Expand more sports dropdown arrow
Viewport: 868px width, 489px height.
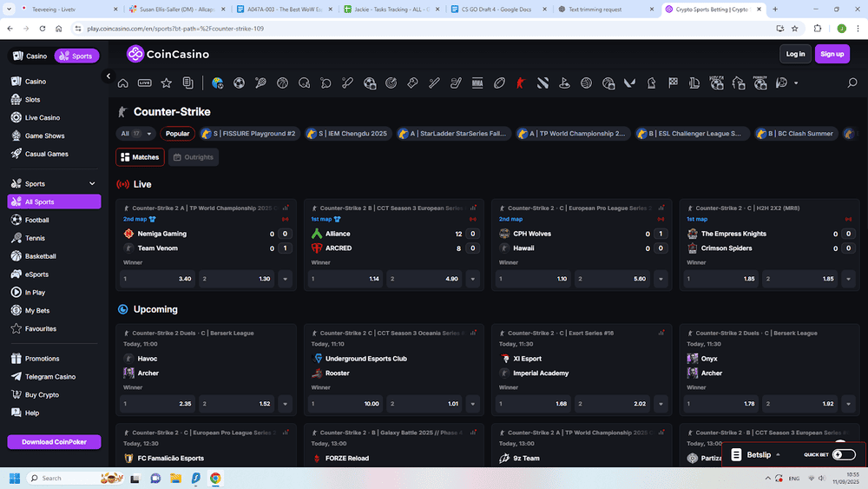[x=796, y=83]
